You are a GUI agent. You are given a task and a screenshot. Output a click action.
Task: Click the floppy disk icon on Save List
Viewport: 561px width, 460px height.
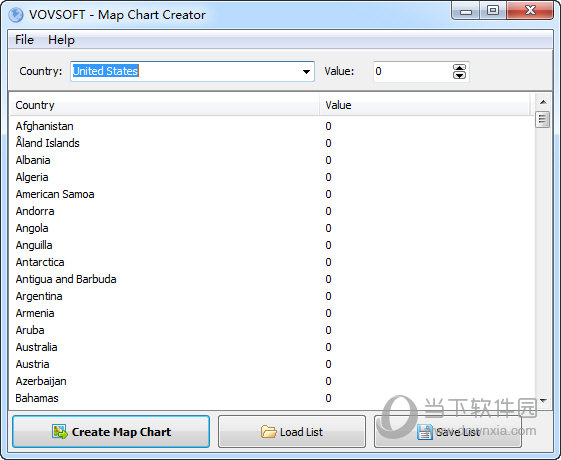click(425, 432)
